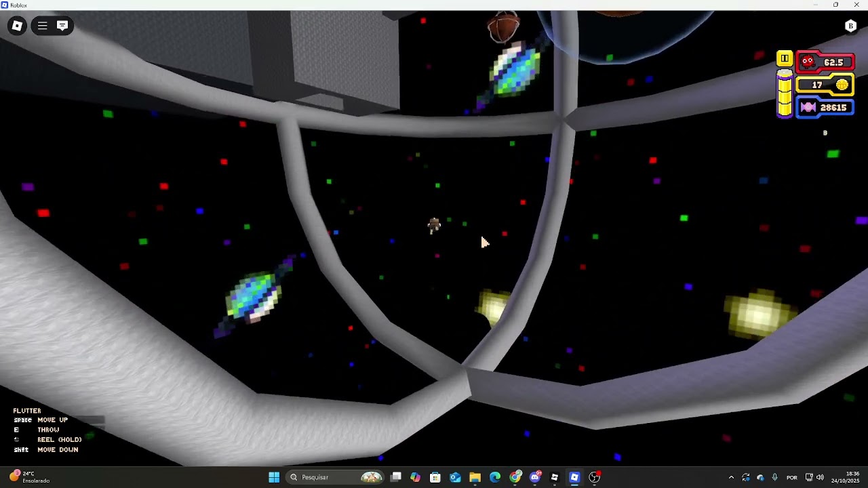The width and height of the screenshot is (868, 488).
Task: Click the REEL (HOLD) control hint
Action: [x=60, y=440]
